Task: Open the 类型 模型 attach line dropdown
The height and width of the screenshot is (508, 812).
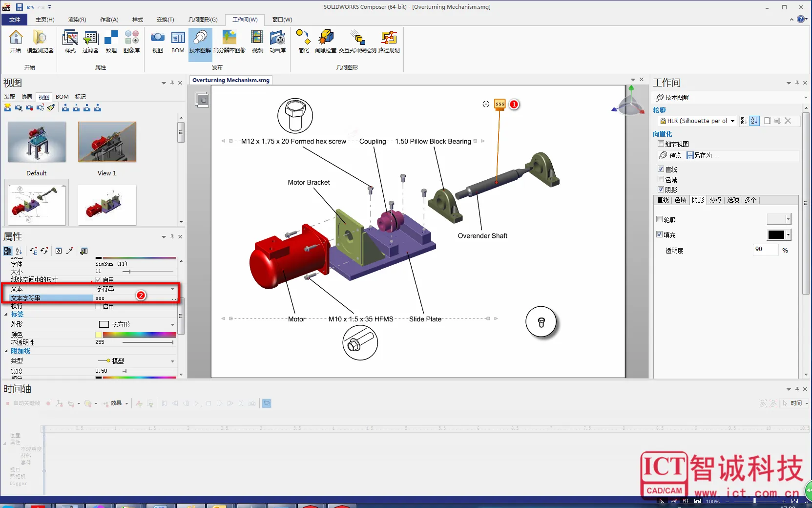Action: pyautogui.click(x=172, y=361)
